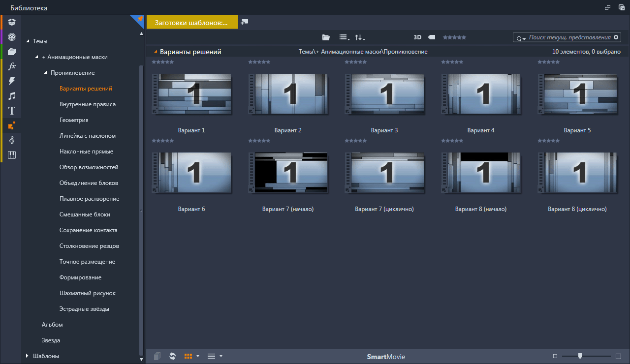The width and height of the screenshot is (630, 364).
Task: Undock the Library window
Action: (x=608, y=7)
